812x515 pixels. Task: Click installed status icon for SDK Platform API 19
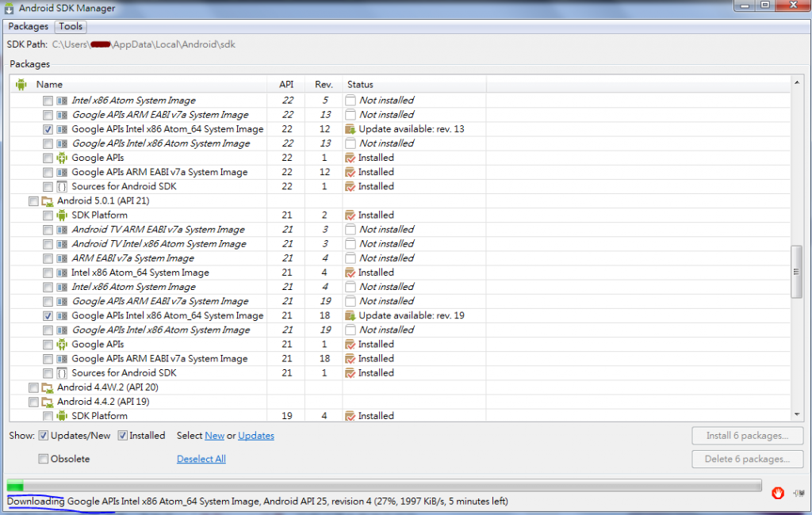point(350,416)
